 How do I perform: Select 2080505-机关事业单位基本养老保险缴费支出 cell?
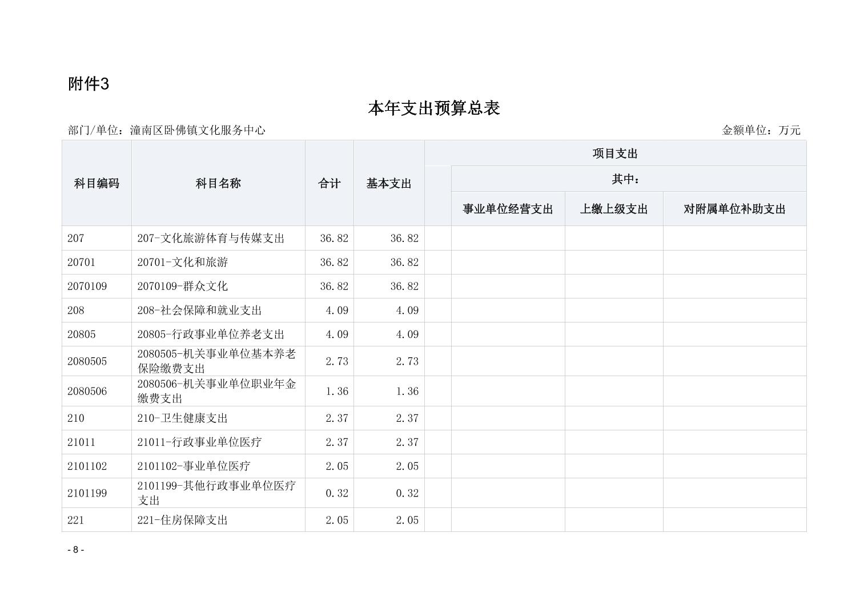[x=218, y=361]
